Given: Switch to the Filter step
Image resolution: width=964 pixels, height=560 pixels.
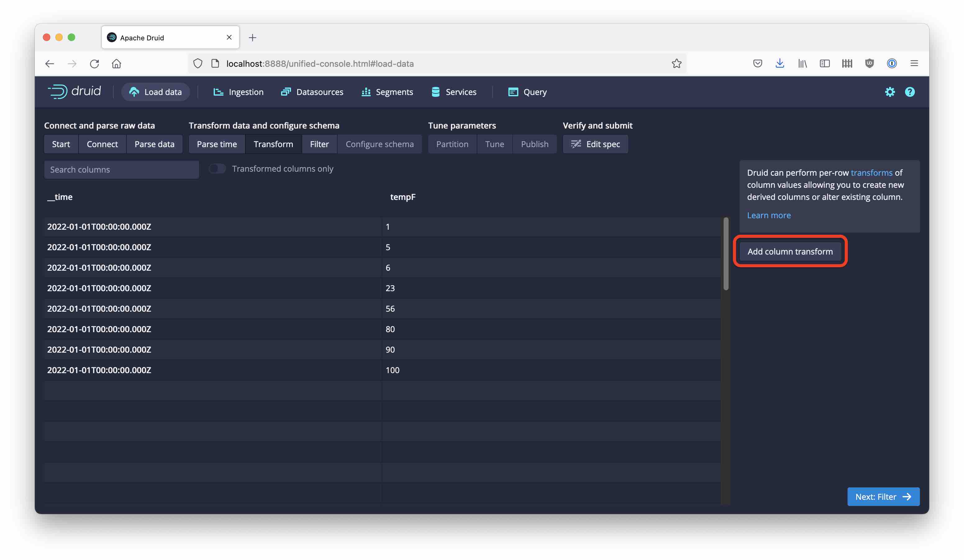Looking at the screenshot, I should [x=319, y=144].
